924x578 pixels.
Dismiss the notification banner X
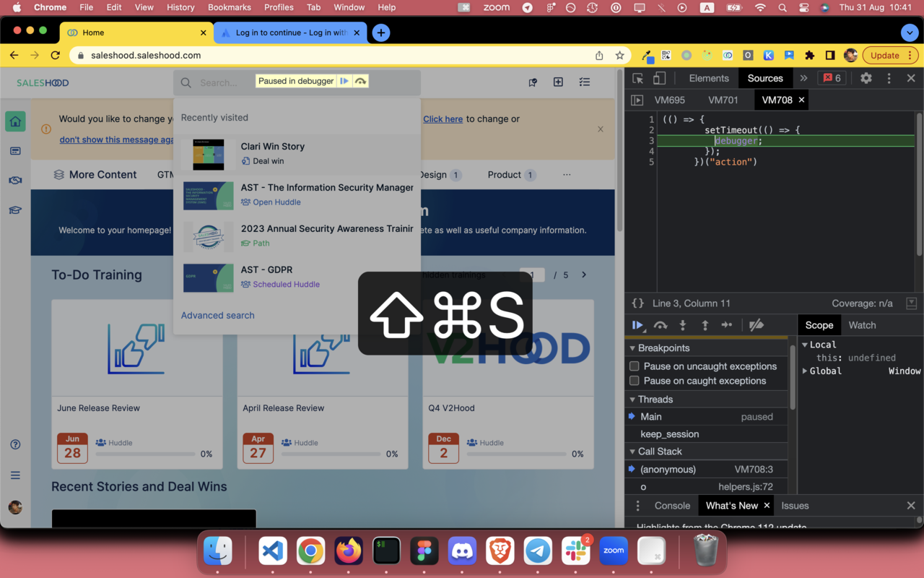click(600, 129)
